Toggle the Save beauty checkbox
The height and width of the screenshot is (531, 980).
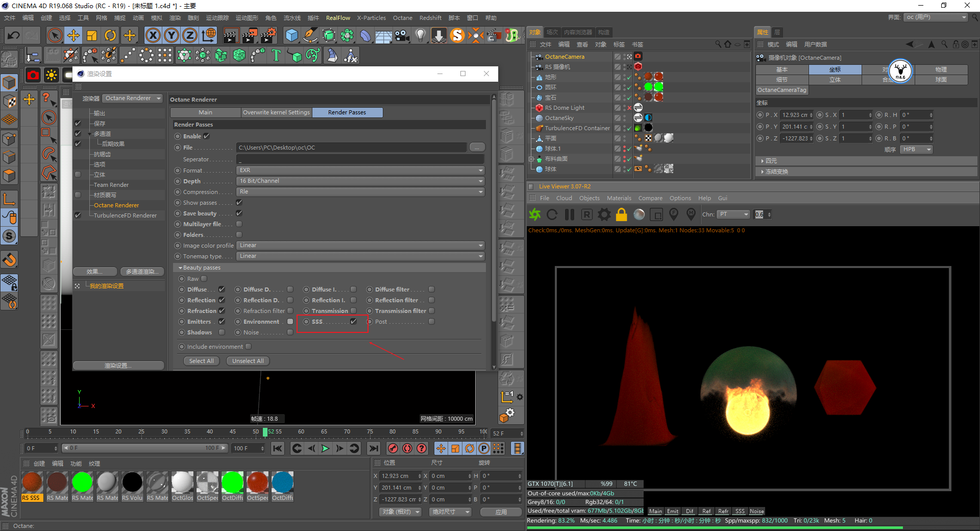click(x=239, y=213)
